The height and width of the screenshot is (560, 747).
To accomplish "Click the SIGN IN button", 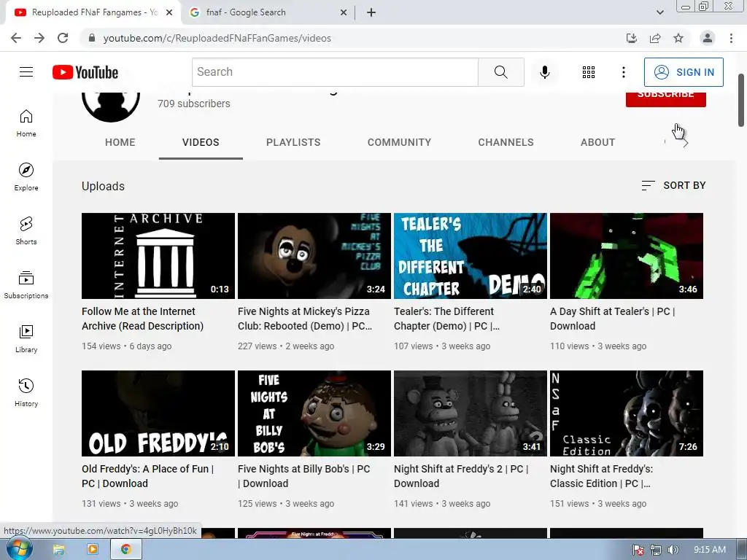I will tap(684, 72).
